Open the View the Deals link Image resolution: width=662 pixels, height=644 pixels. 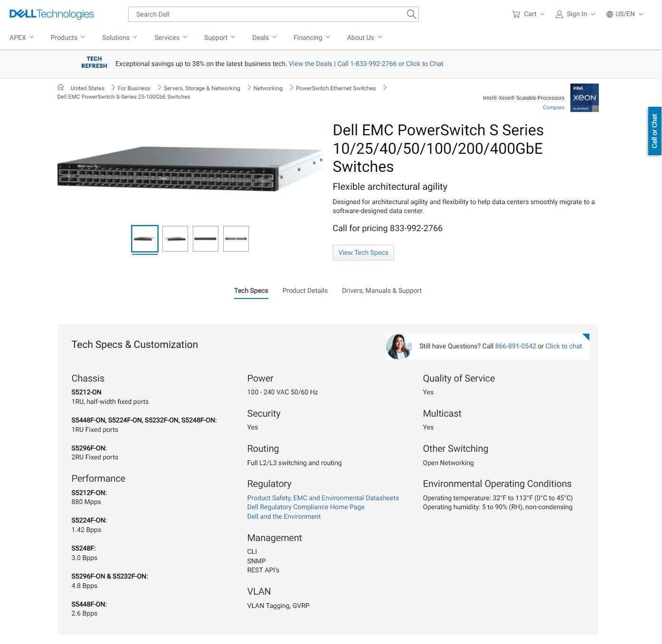[311, 64]
